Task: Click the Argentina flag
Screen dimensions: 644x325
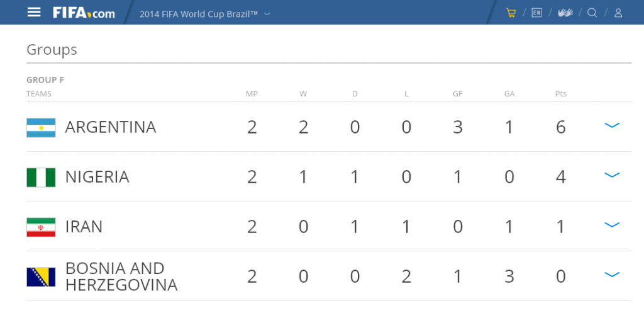Action: tap(41, 127)
